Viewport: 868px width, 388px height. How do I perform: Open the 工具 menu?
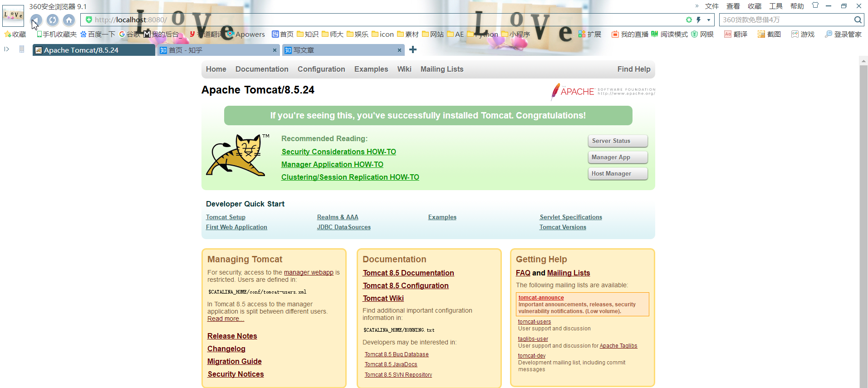[776, 6]
